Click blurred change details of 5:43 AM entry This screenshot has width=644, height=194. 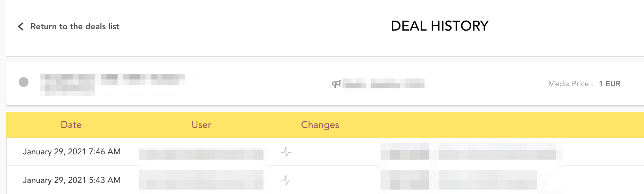459,180
